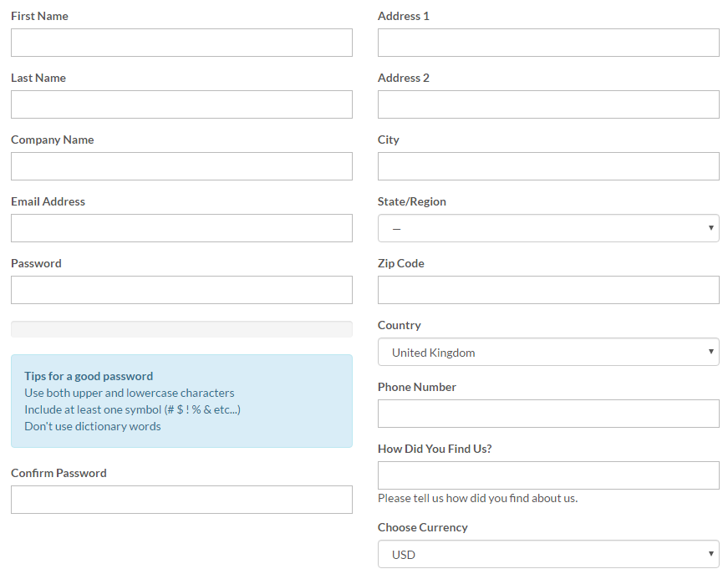Focus the City input field
This screenshot has height=574, width=728.
pos(548,166)
